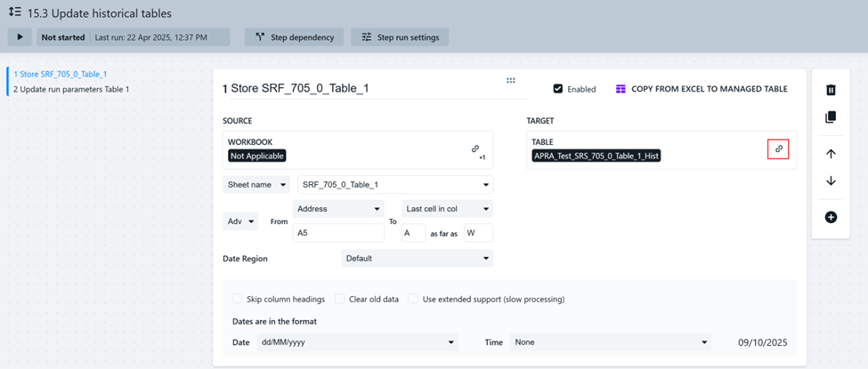Move step down with arrow icon

coord(831,181)
